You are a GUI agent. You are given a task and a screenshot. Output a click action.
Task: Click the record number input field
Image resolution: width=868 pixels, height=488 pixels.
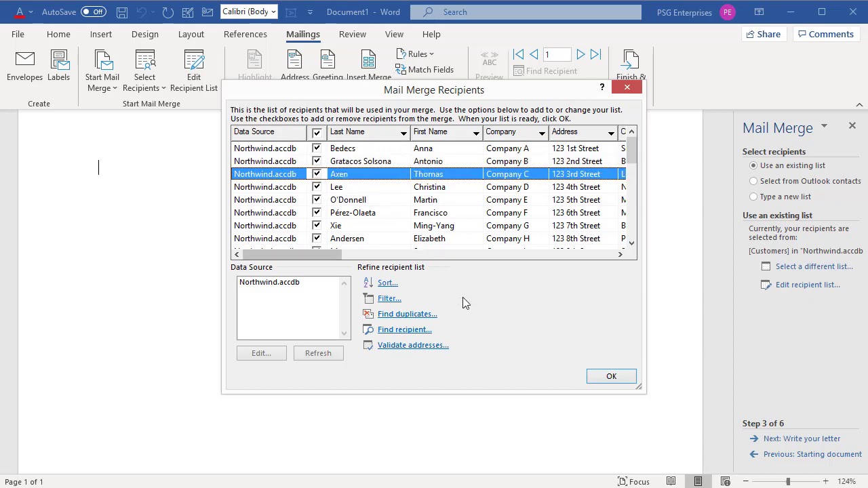click(x=556, y=54)
